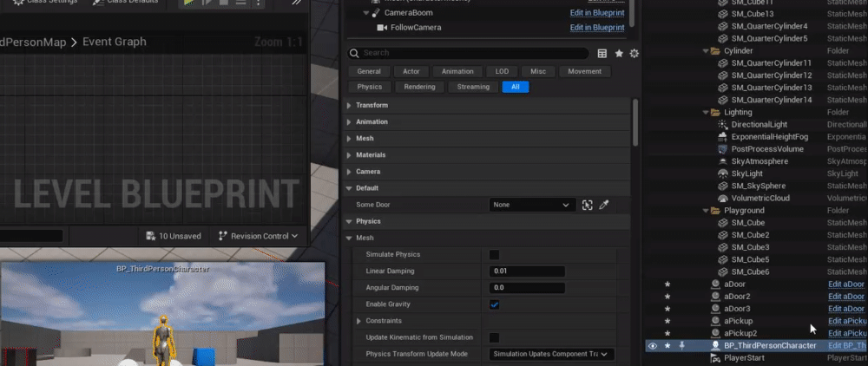
Task: Open the Some Door dropdown
Action: [x=532, y=205]
